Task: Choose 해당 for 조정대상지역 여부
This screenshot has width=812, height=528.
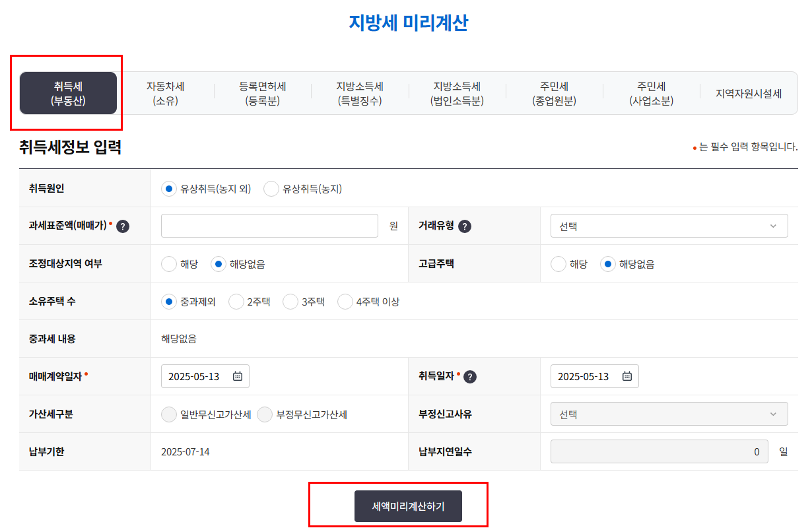Action: pos(169,264)
